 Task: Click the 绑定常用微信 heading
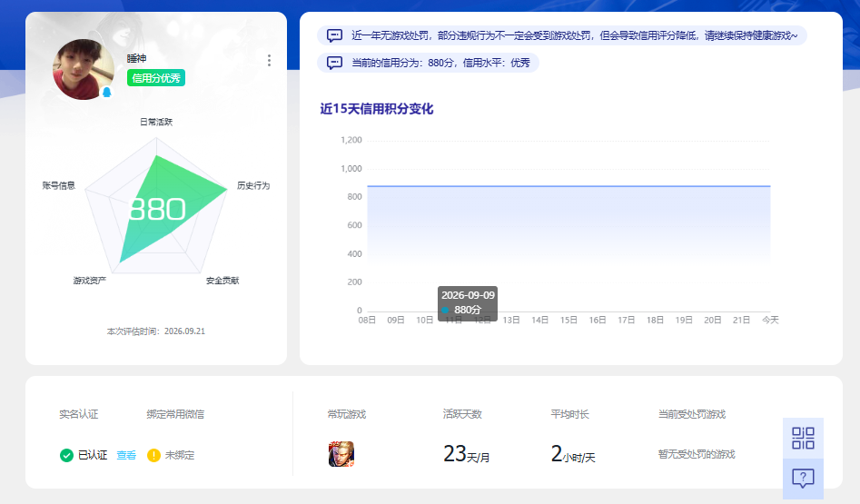(175, 414)
